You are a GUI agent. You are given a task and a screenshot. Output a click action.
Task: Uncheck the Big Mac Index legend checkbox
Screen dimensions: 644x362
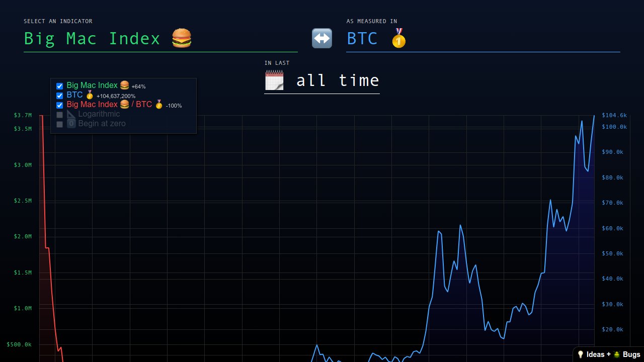pos(59,85)
